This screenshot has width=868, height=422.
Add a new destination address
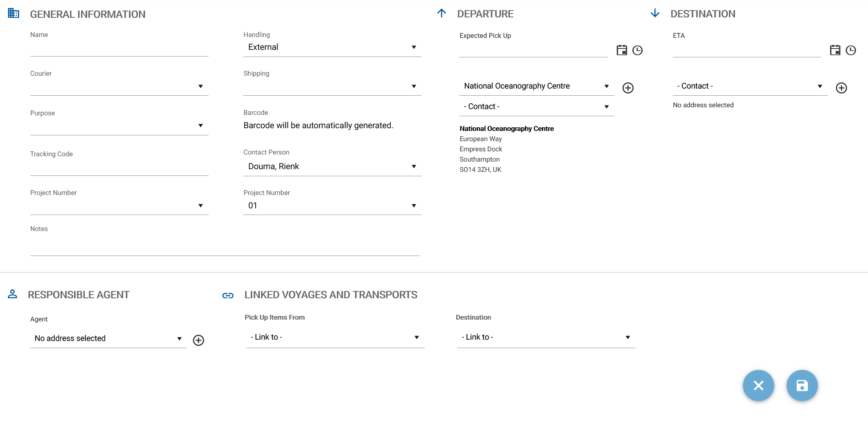841,88
